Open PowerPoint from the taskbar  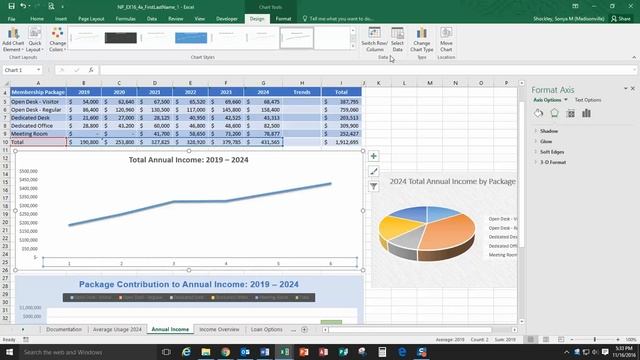pos(304,352)
